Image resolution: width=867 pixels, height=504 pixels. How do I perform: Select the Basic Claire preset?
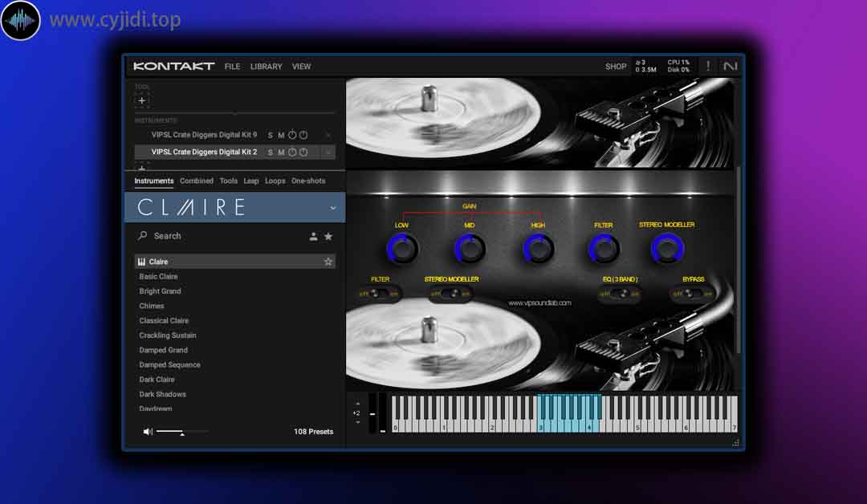click(158, 276)
